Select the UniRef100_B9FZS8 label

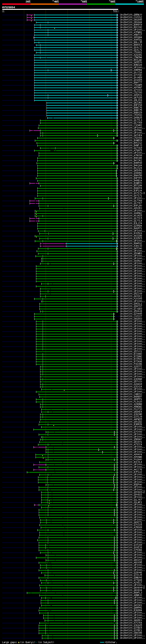click(x=131, y=105)
